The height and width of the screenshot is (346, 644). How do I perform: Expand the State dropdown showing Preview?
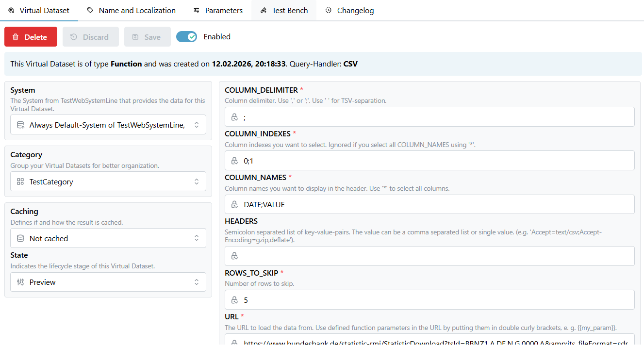(x=108, y=282)
